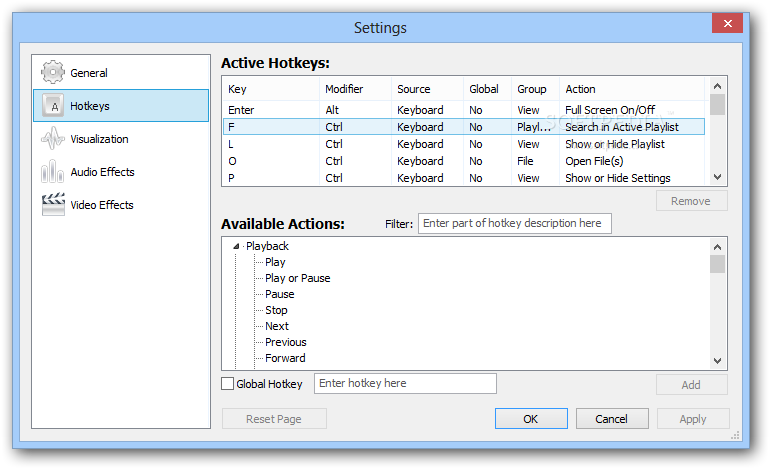Collapse the Playback tree group
This screenshot has width=770, height=469.
(236, 246)
